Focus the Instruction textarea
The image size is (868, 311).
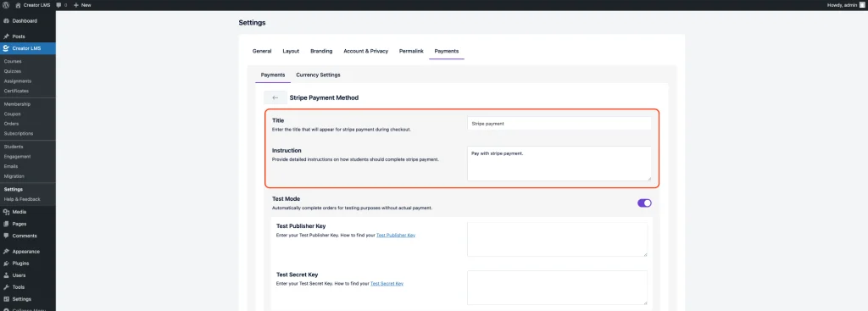(x=559, y=164)
